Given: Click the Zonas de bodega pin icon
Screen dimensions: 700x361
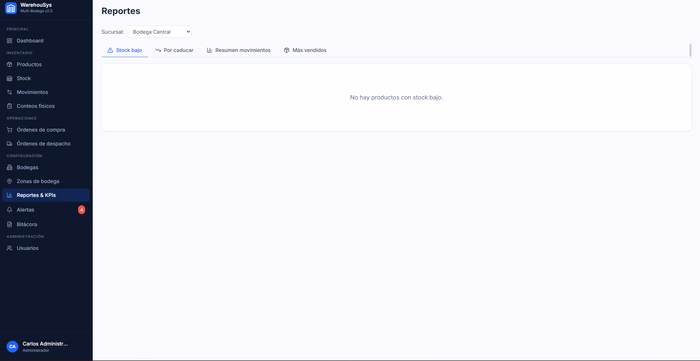Looking at the screenshot, I should point(9,181).
